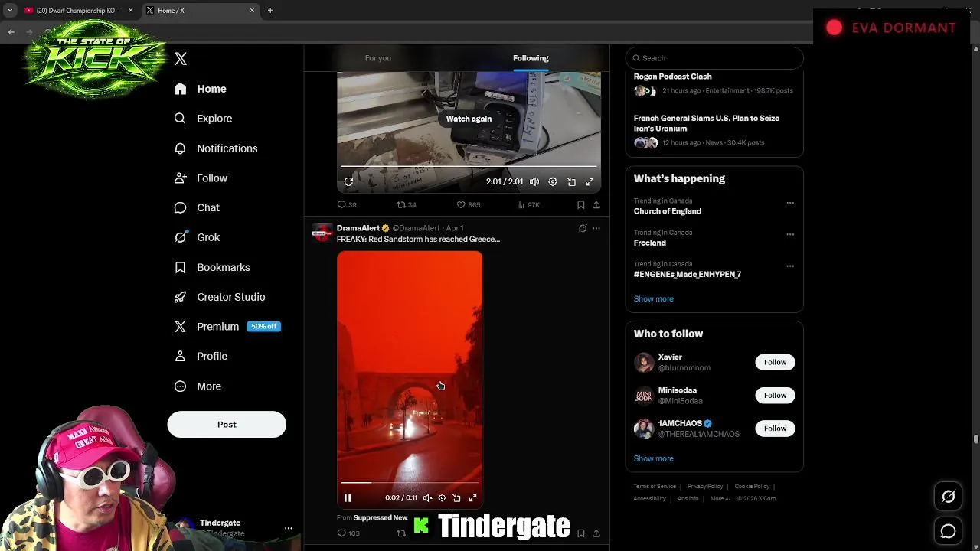Image resolution: width=980 pixels, height=551 pixels.
Task: Like the post with 865 likes
Action: [x=469, y=205]
